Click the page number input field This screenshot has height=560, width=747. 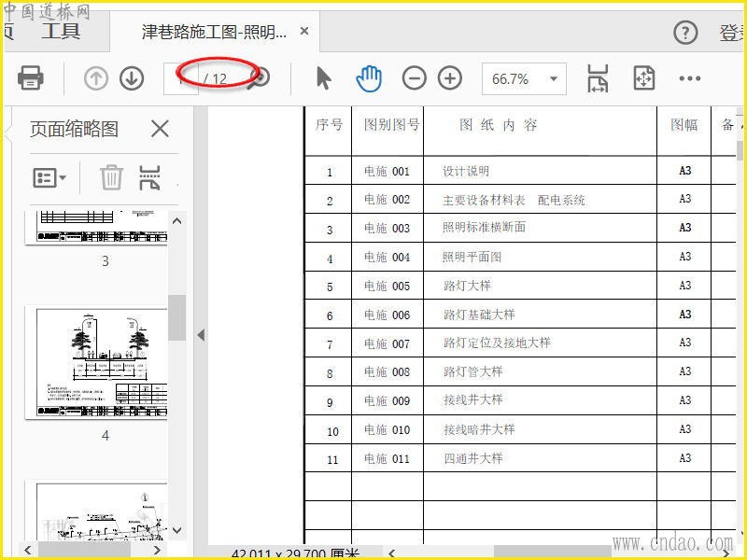point(180,78)
